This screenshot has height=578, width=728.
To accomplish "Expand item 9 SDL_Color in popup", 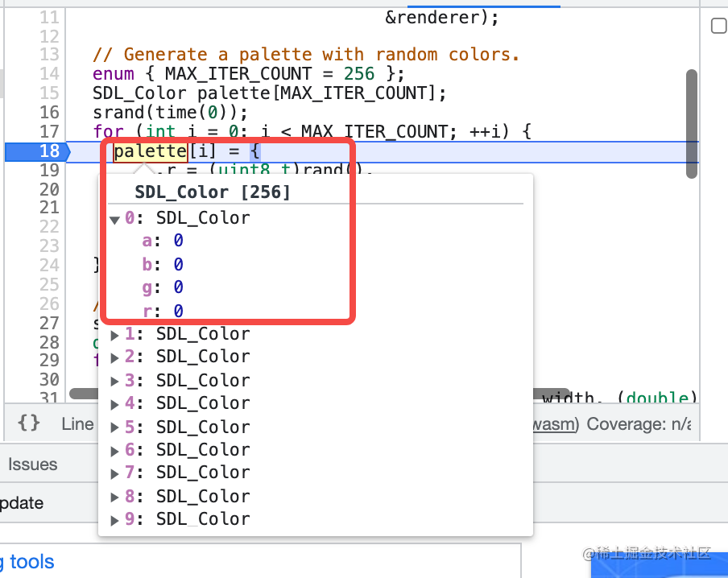I will (x=114, y=520).
